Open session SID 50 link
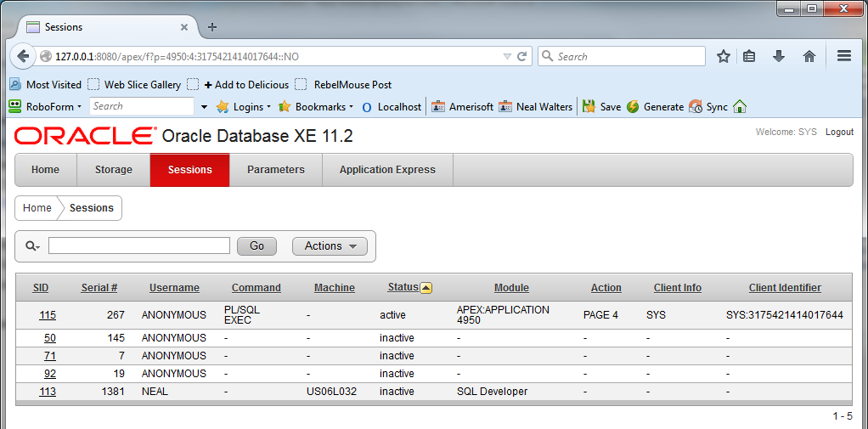This screenshot has width=868, height=429. (50, 337)
